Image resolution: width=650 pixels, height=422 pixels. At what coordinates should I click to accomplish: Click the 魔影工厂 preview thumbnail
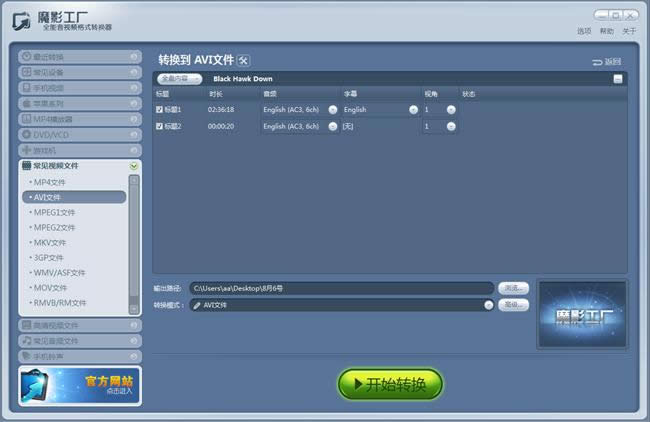[582, 319]
